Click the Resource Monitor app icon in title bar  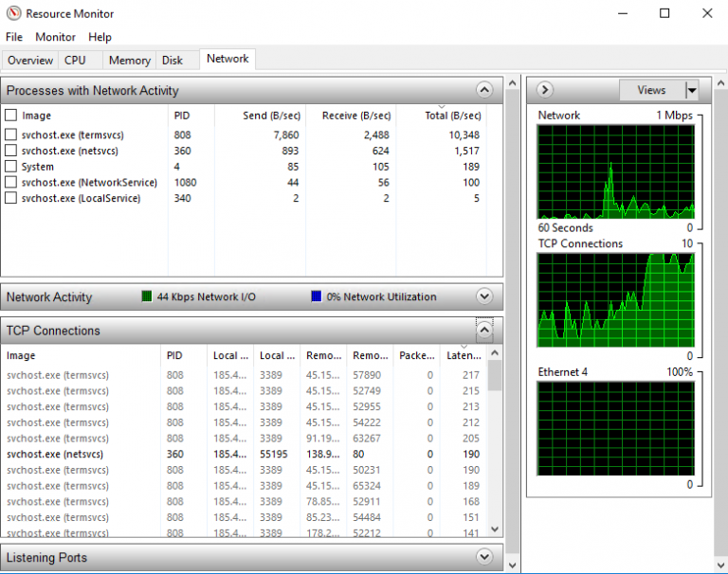(x=12, y=13)
